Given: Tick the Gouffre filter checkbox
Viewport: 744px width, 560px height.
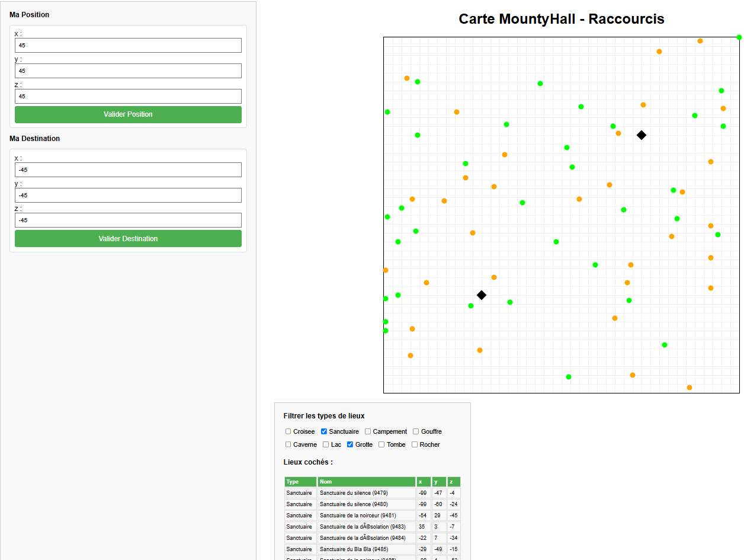Looking at the screenshot, I should (x=416, y=431).
